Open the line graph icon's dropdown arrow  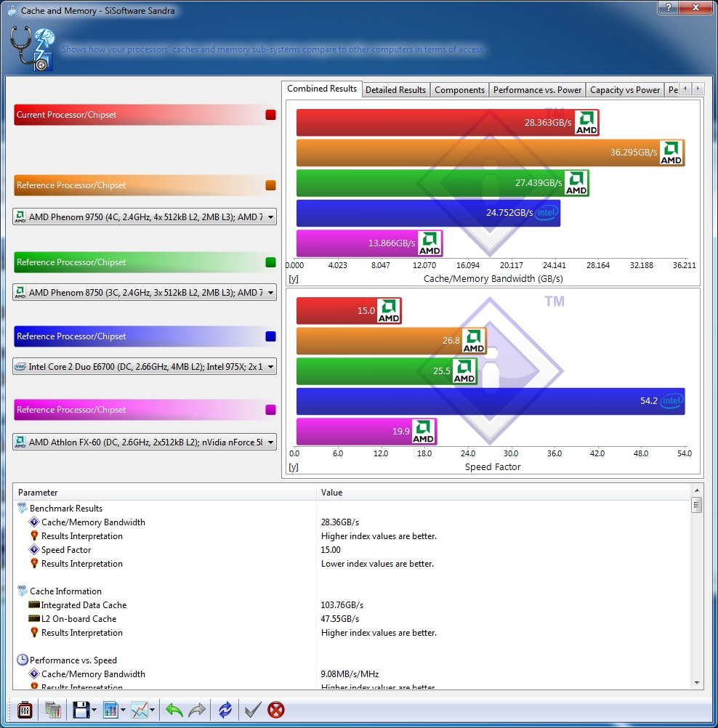pos(153,710)
